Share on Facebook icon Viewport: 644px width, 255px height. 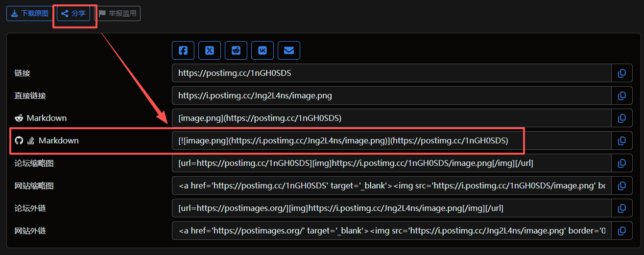[183, 50]
